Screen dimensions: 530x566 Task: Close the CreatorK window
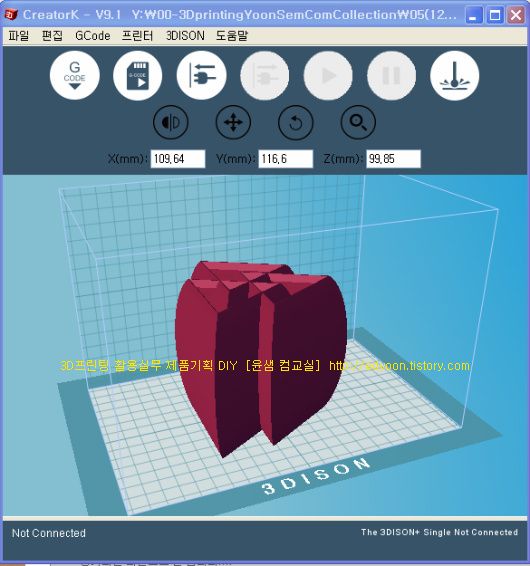(516, 15)
